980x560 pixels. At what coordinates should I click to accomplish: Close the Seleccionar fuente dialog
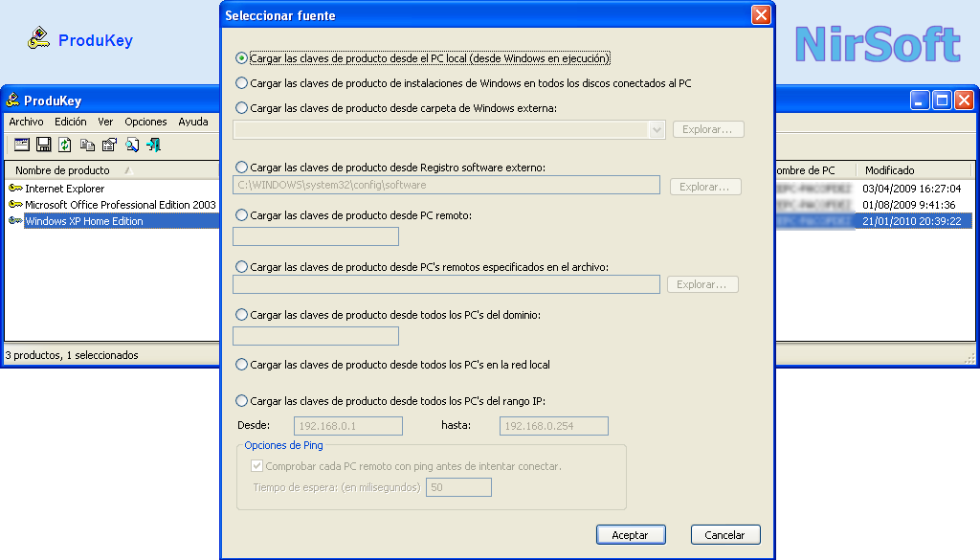(x=761, y=15)
